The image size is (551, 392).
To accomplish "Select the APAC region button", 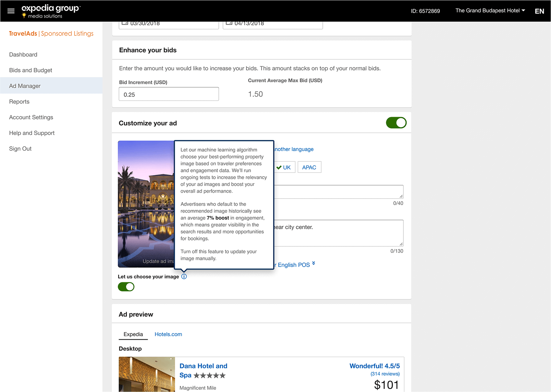I will tap(309, 168).
